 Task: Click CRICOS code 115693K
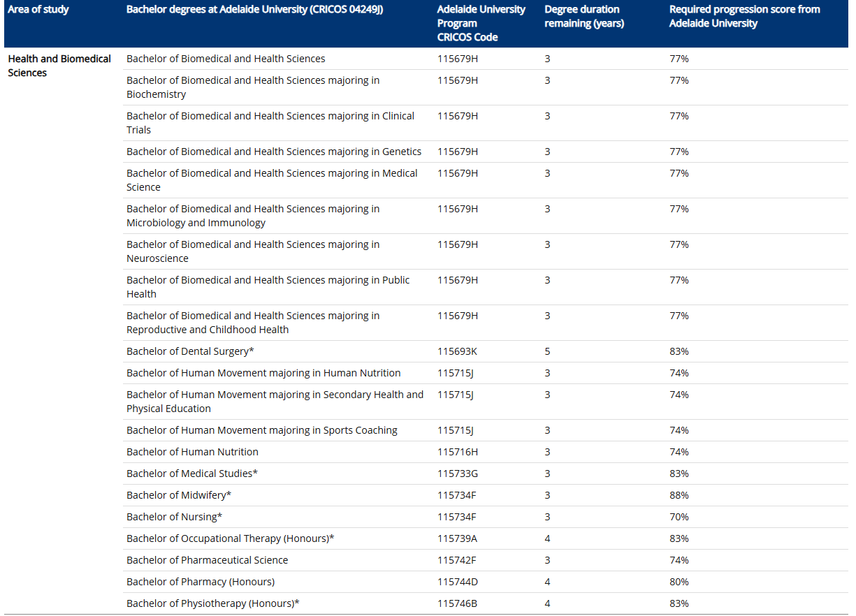[458, 351]
